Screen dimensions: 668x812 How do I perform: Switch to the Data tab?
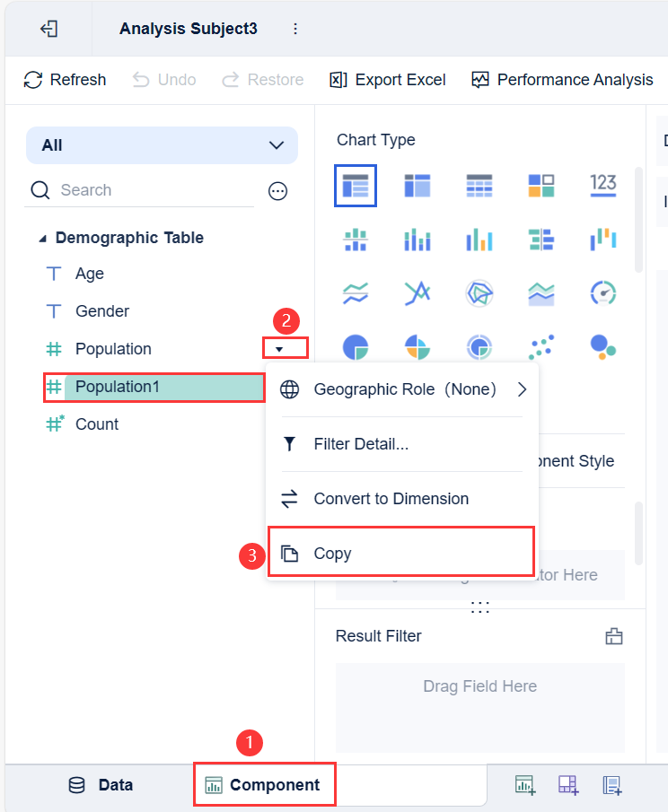coord(101,785)
